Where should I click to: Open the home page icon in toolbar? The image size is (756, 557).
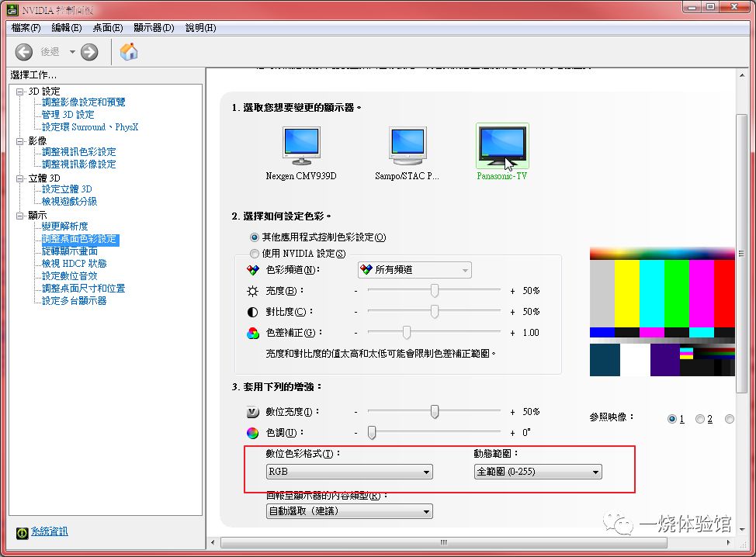tap(129, 51)
